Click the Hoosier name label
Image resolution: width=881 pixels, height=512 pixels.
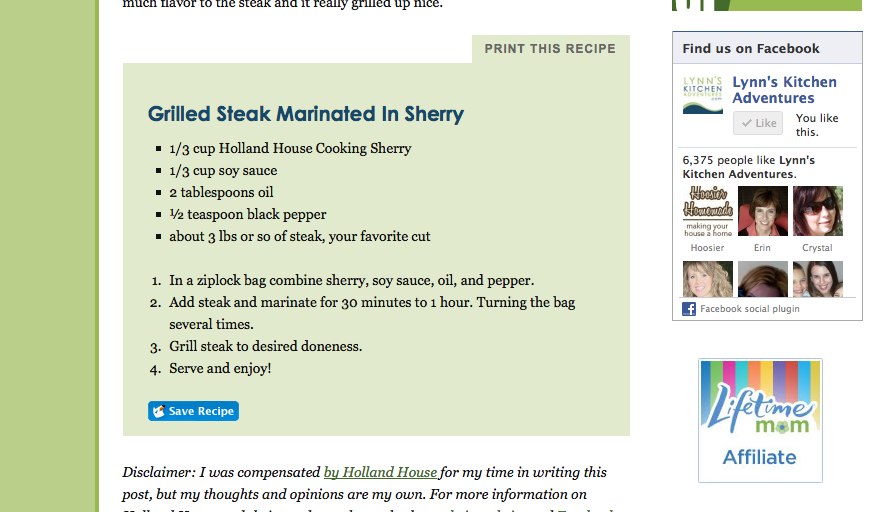point(707,248)
